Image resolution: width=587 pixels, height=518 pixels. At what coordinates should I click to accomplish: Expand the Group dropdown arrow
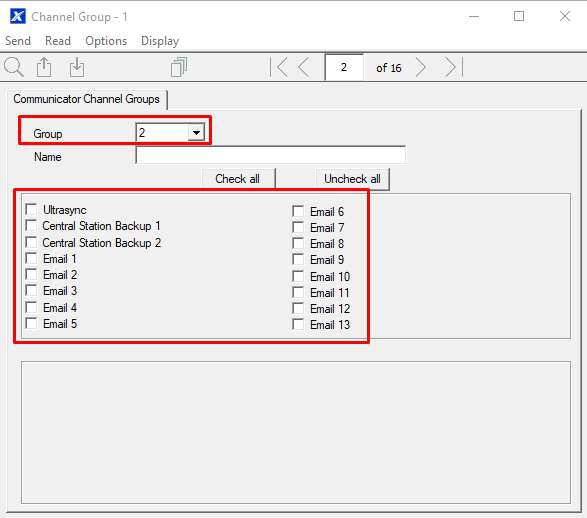pos(196,132)
